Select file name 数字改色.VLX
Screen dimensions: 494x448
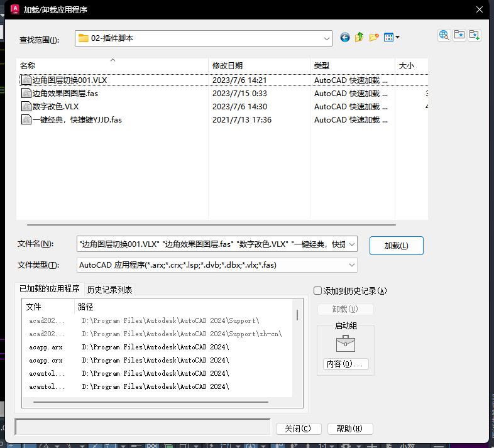click(x=55, y=106)
